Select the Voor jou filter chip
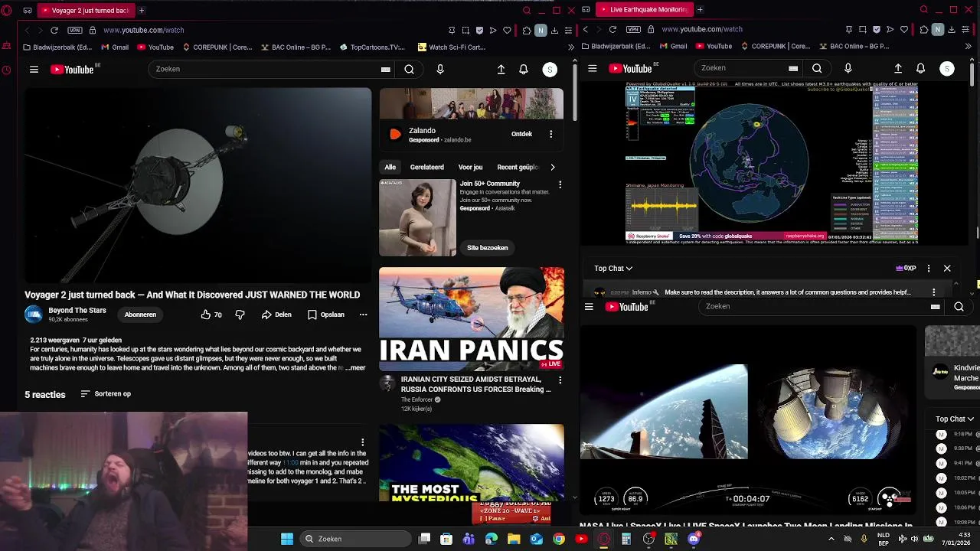Viewport: 980px width, 551px height. coord(470,167)
